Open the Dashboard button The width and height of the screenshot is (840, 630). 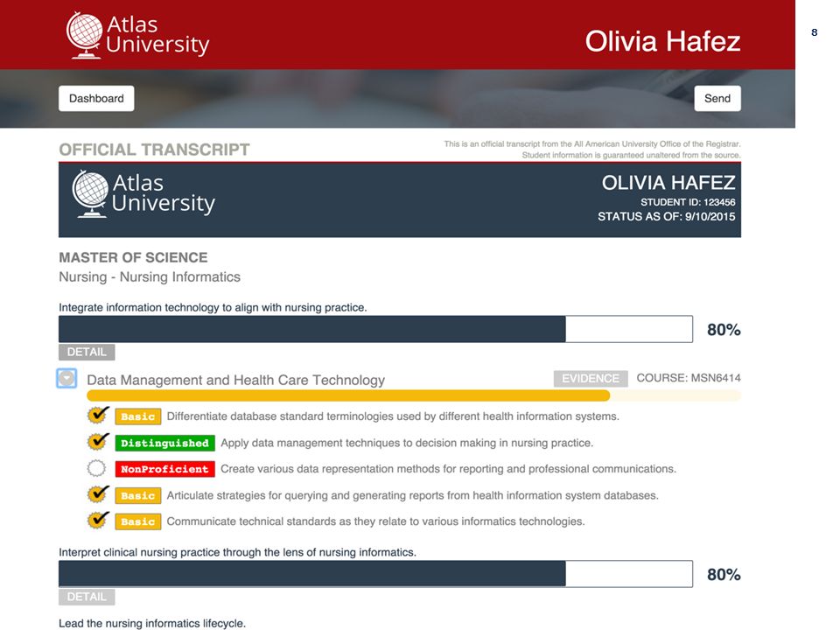coord(96,99)
